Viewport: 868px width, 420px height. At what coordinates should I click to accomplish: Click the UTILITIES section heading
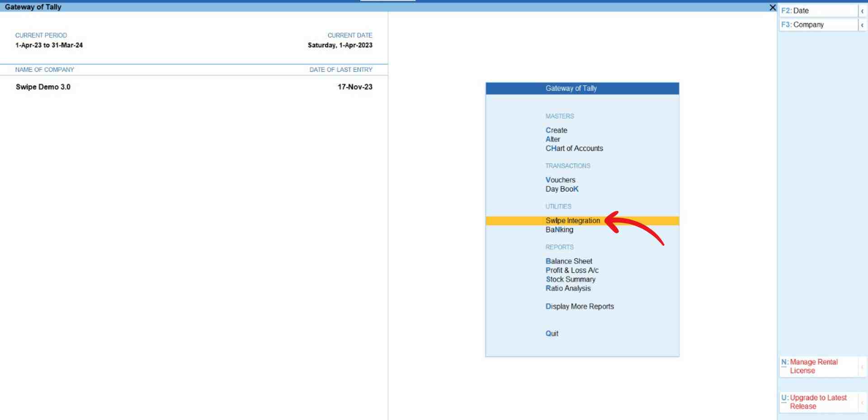pyautogui.click(x=558, y=206)
